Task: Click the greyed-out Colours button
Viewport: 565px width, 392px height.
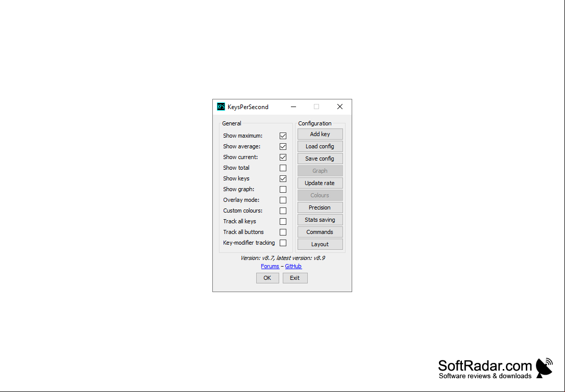Action: pyautogui.click(x=320, y=195)
